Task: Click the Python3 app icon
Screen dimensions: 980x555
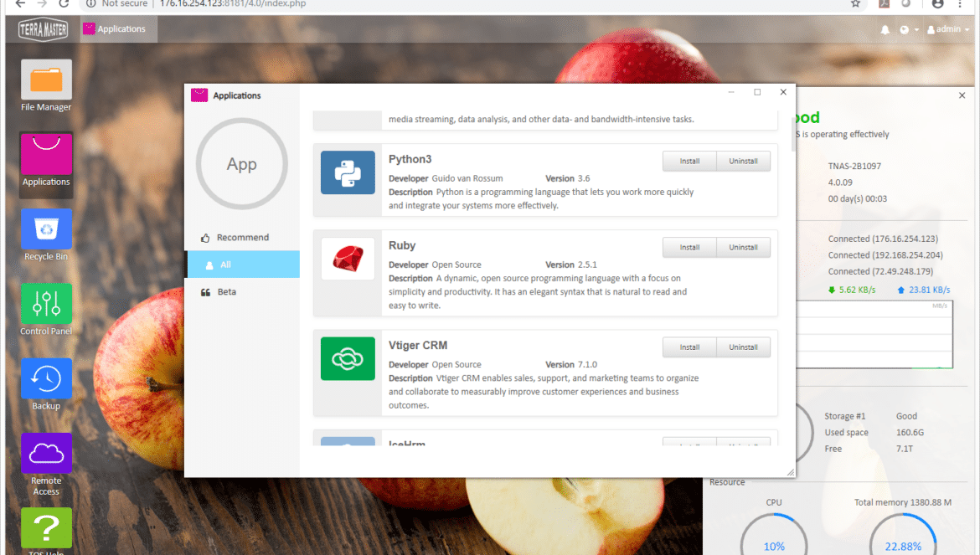Action: [348, 172]
